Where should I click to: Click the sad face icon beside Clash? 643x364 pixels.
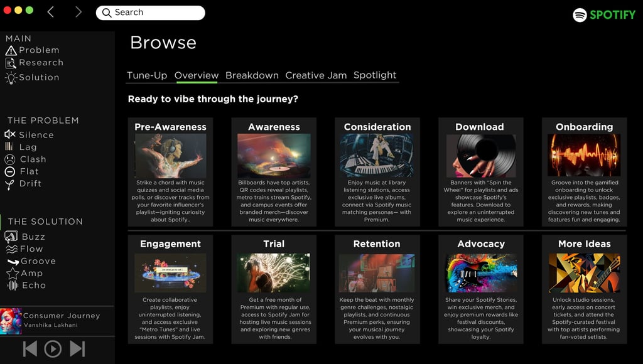click(10, 159)
